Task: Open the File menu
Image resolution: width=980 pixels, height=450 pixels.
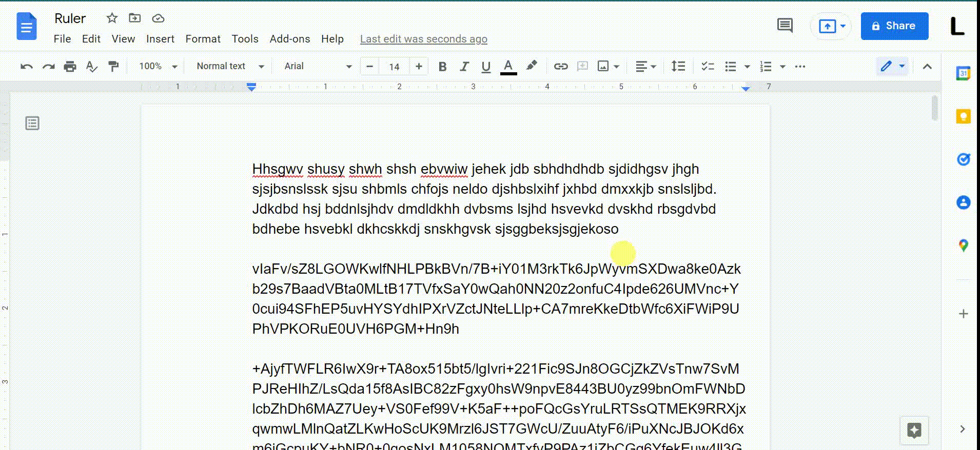Action: coord(62,39)
